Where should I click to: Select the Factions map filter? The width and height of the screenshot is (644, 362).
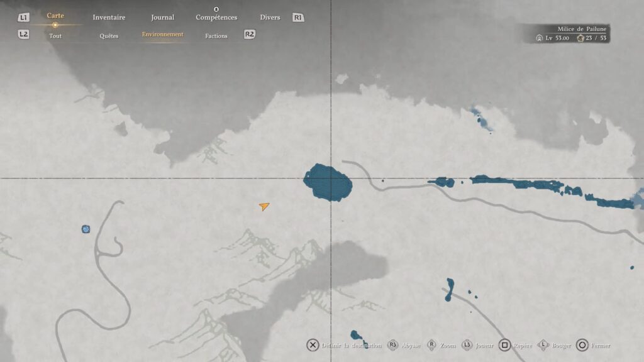pyautogui.click(x=216, y=36)
